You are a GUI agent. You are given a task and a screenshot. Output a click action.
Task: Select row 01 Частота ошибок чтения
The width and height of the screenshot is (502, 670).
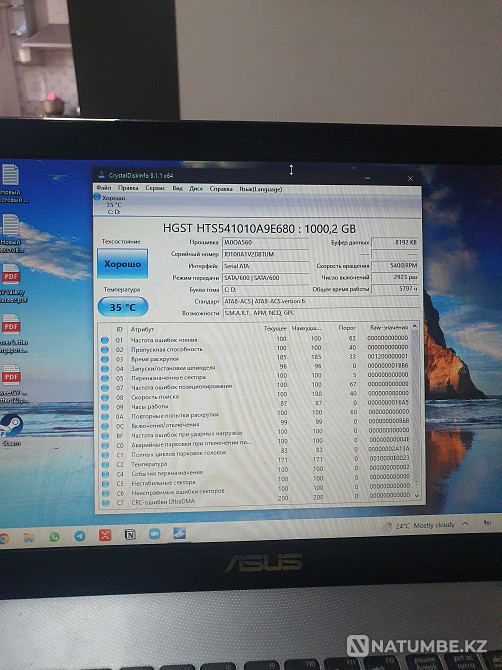255,339
